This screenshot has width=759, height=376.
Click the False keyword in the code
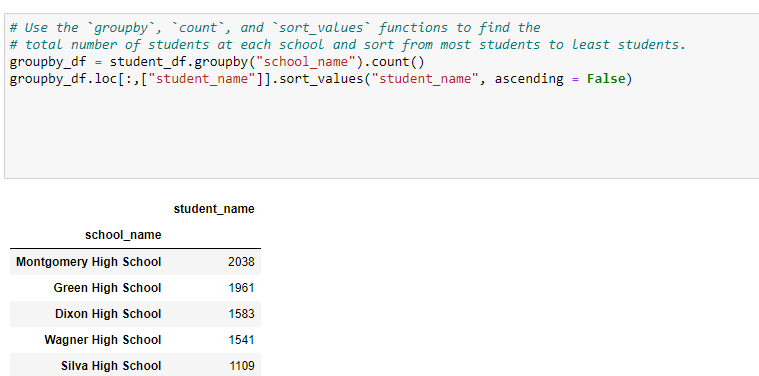coord(606,79)
